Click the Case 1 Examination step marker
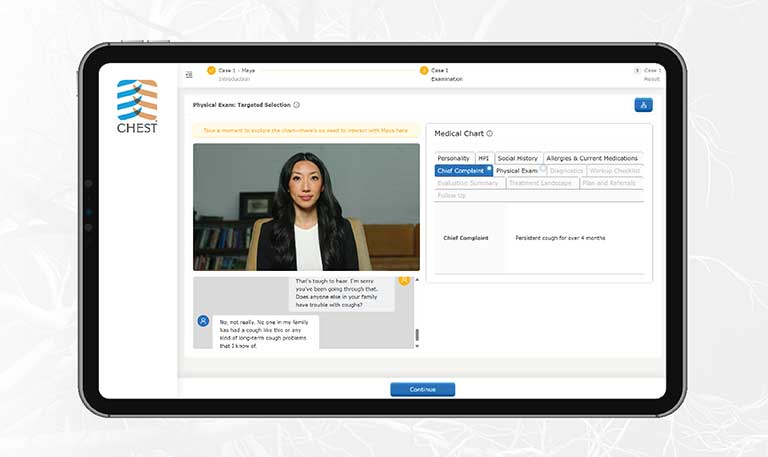768x457 pixels. pyautogui.click(x=424, y=71)
